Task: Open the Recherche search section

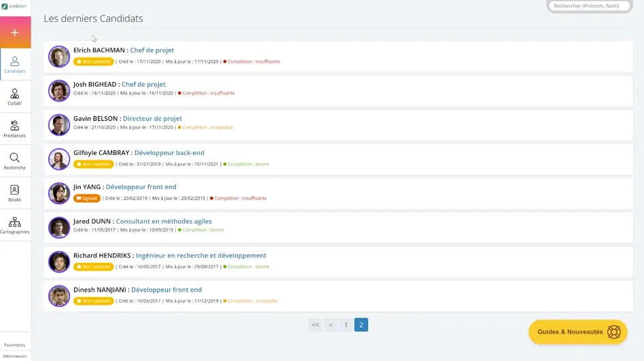Action: (15, 161)
